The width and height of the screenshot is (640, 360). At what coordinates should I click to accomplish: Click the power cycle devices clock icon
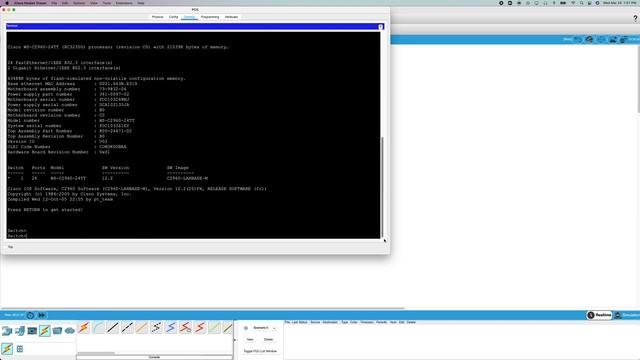30,315
